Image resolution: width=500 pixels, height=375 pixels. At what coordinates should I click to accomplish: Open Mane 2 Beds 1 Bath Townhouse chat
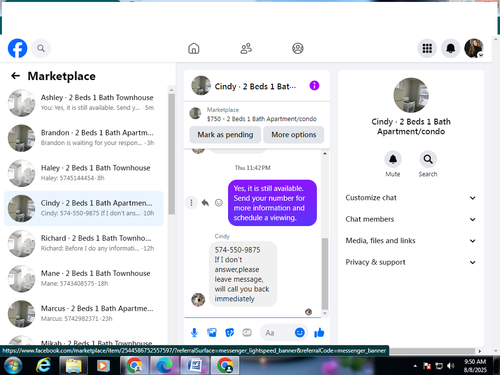[x=84, y=279]
